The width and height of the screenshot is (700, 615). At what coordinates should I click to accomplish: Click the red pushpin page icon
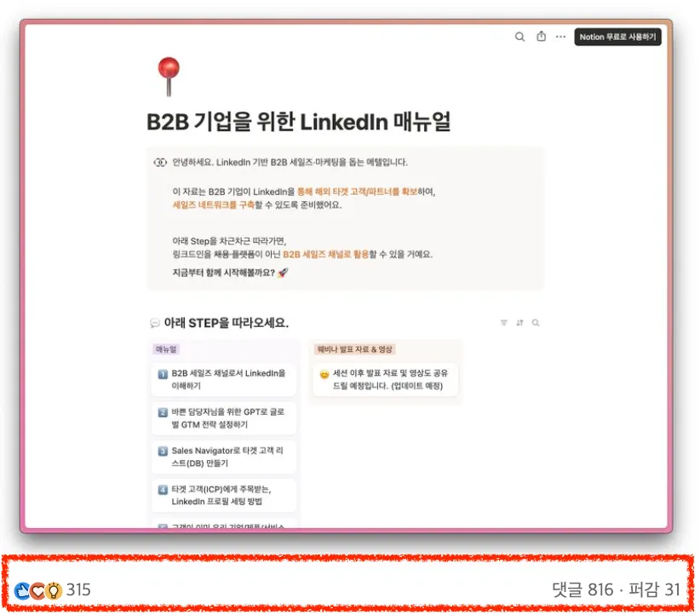(x=169, y=77)
